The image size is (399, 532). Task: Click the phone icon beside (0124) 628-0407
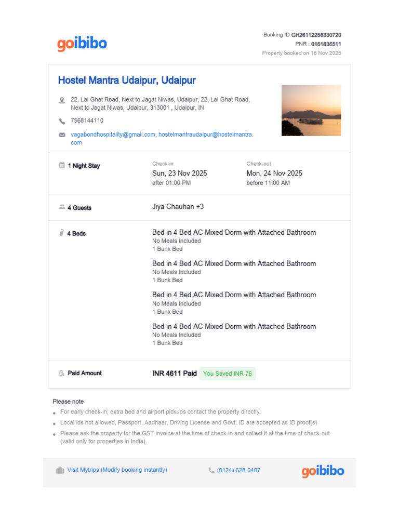(x=211, y=470)
